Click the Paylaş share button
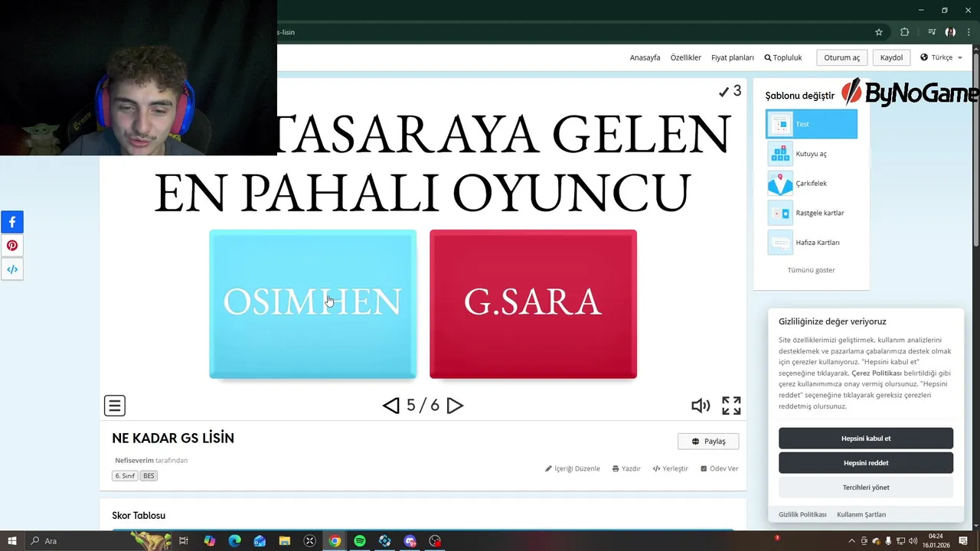The width and height of the screenshot is (980, 551). pos(708,442)
